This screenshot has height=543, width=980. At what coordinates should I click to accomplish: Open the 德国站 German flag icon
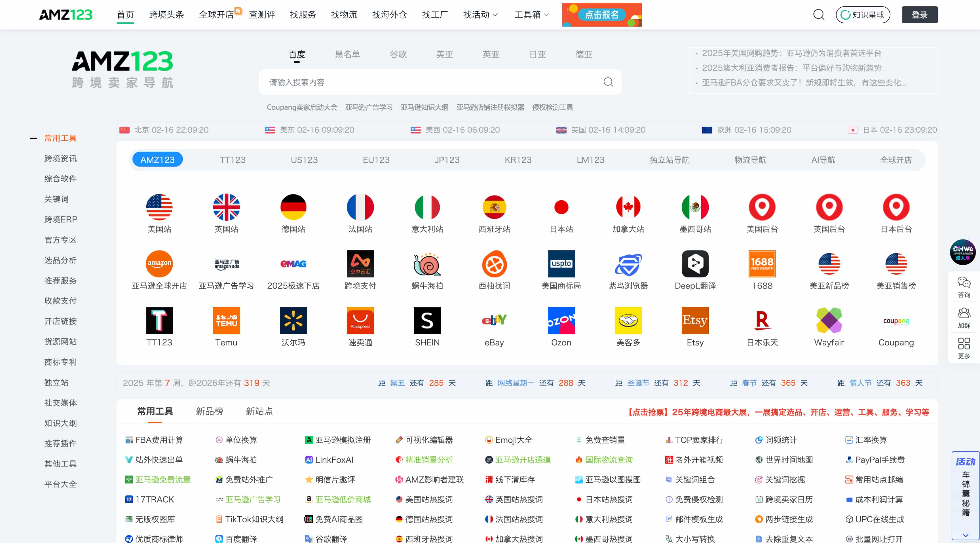[x=293, y=207]
